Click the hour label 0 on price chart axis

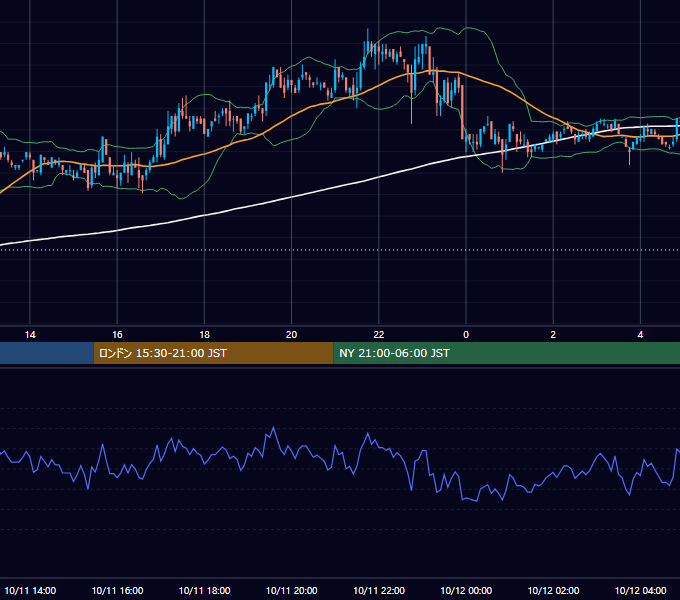(466, 334)
